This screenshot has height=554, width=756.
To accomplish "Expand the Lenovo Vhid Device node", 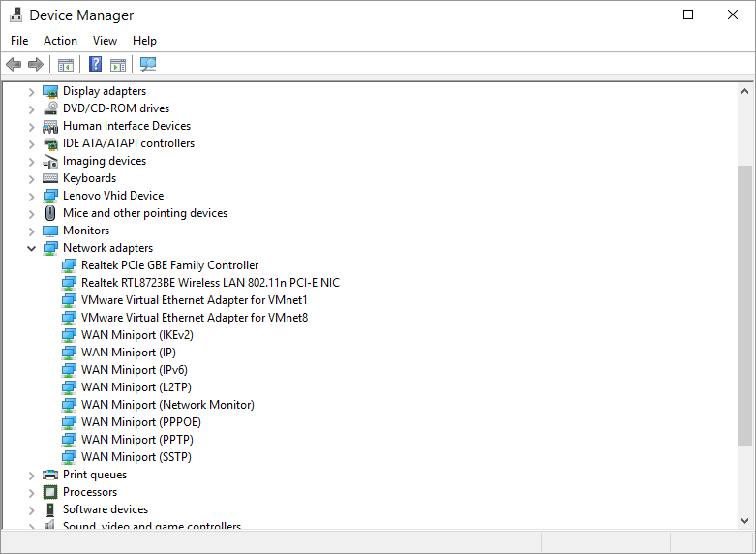I will coord(31,197).
